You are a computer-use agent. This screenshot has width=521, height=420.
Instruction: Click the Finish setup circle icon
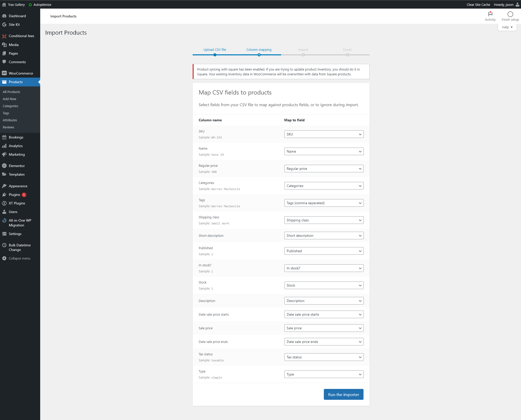(510, 14)
